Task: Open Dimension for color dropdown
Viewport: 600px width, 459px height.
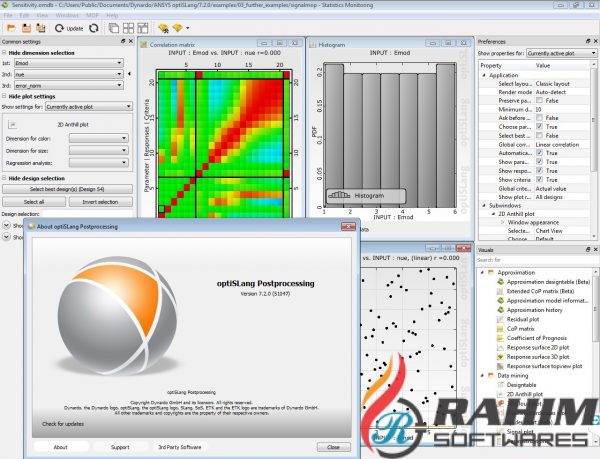Action: 99,138
